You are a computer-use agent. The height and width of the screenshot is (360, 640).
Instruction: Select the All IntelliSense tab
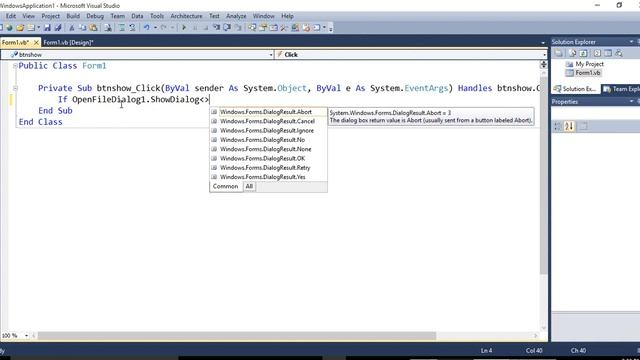tap(249, 186)
